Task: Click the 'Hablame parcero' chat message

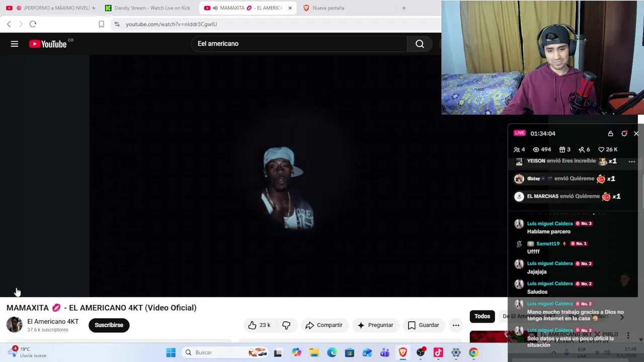Action: [548, 232]
